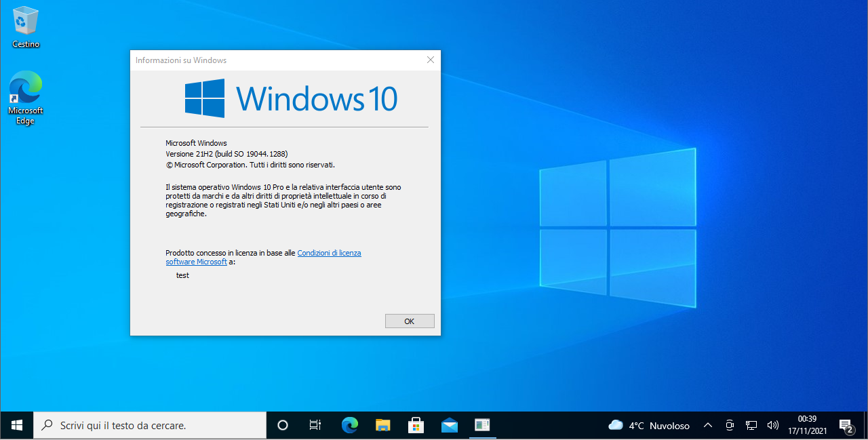Click the Meet Now tray icon

pyautogui.click(x=730, y=426)
